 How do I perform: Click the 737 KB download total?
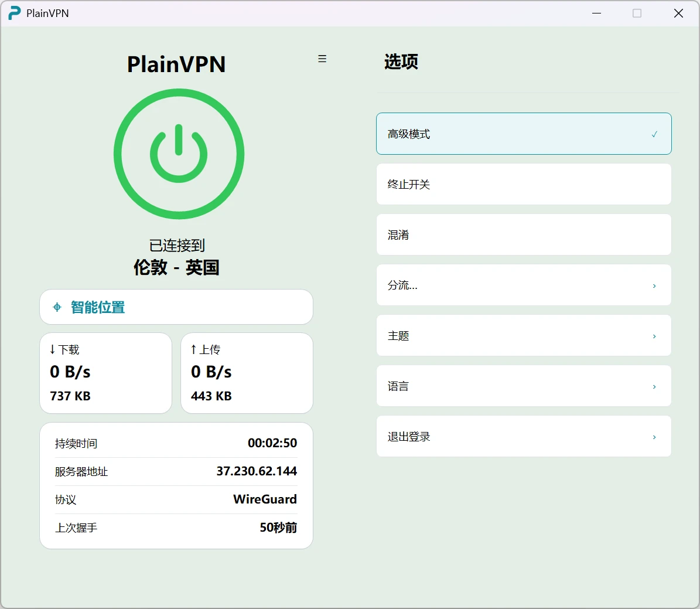click(70, 396)
